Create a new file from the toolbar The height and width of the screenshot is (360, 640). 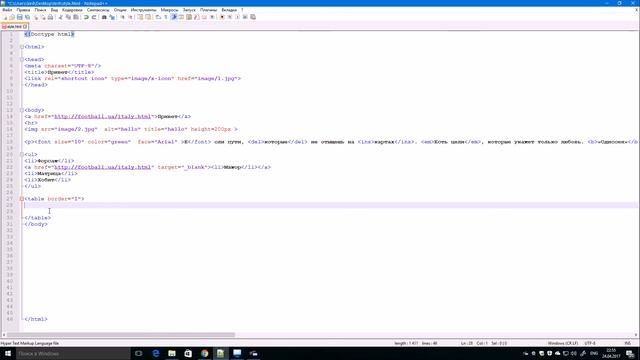tap(4, 17)
